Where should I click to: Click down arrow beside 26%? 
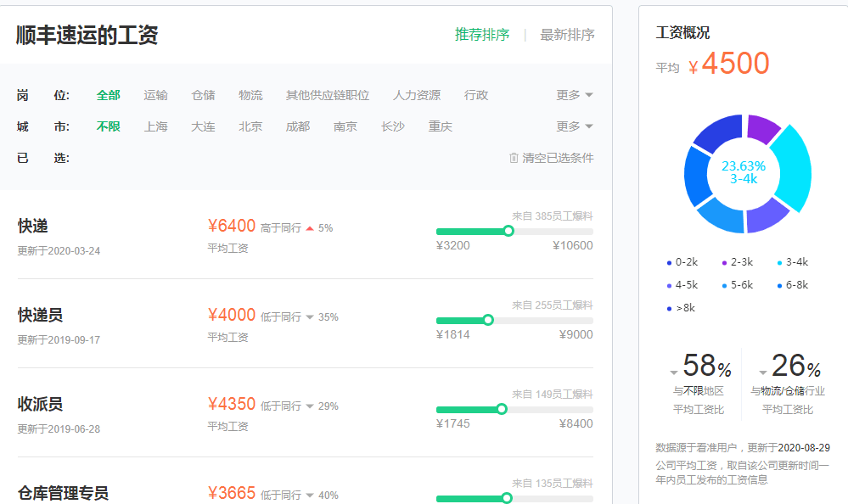pyautogui.click(x=763, y=372)
